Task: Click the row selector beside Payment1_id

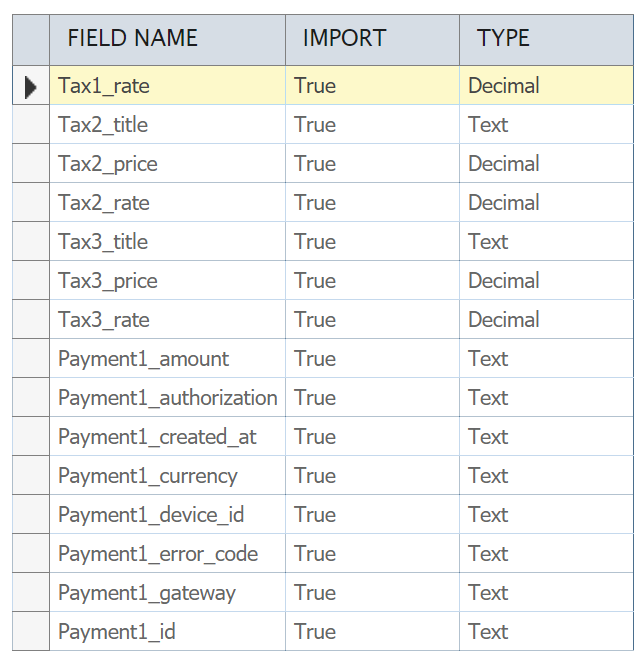Action: pos(30,632)
